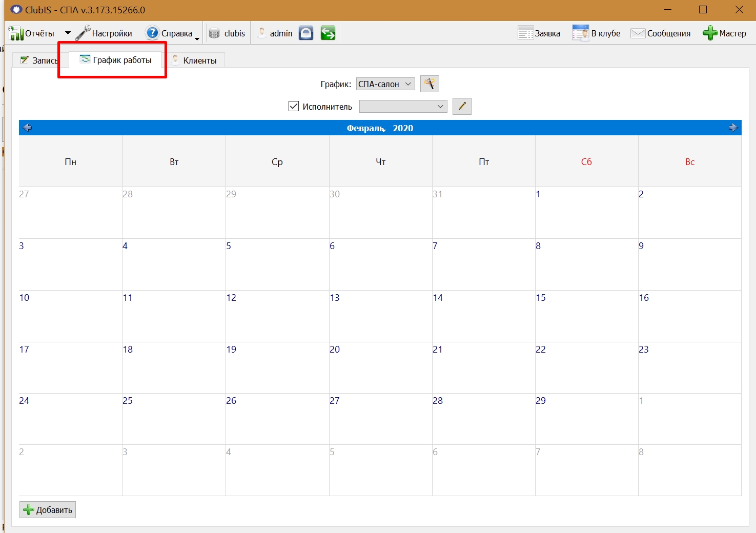The image size is (756, 533).
Task: Click the Добавить button
Action: click(x=48, y=510)
